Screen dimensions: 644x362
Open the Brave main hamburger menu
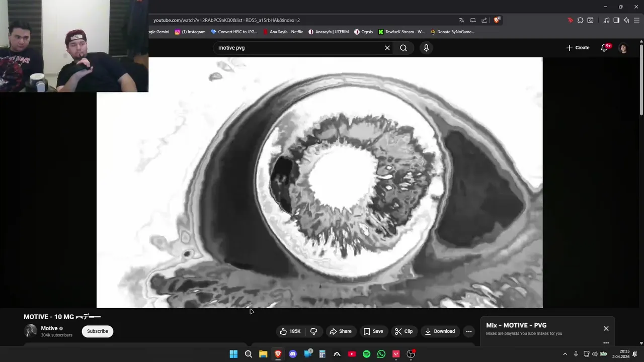click(x=636, y=20)
